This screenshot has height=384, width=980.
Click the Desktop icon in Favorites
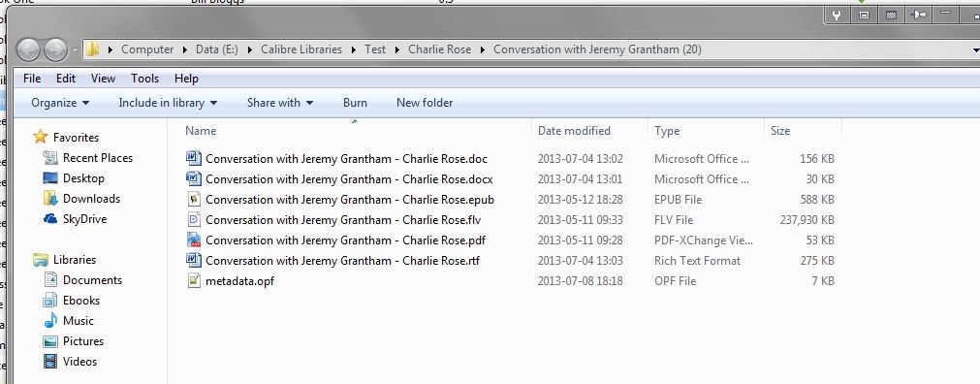[x=50, y=178]
